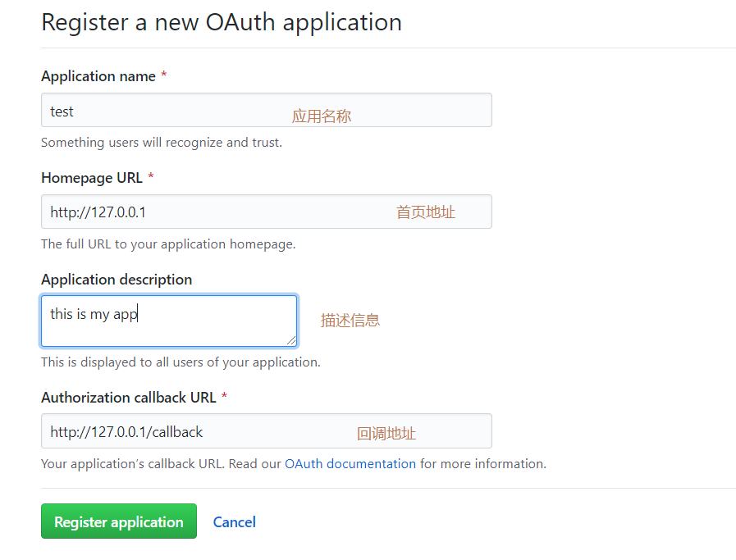Click the 首页地址 hint in the URL field

425,211
